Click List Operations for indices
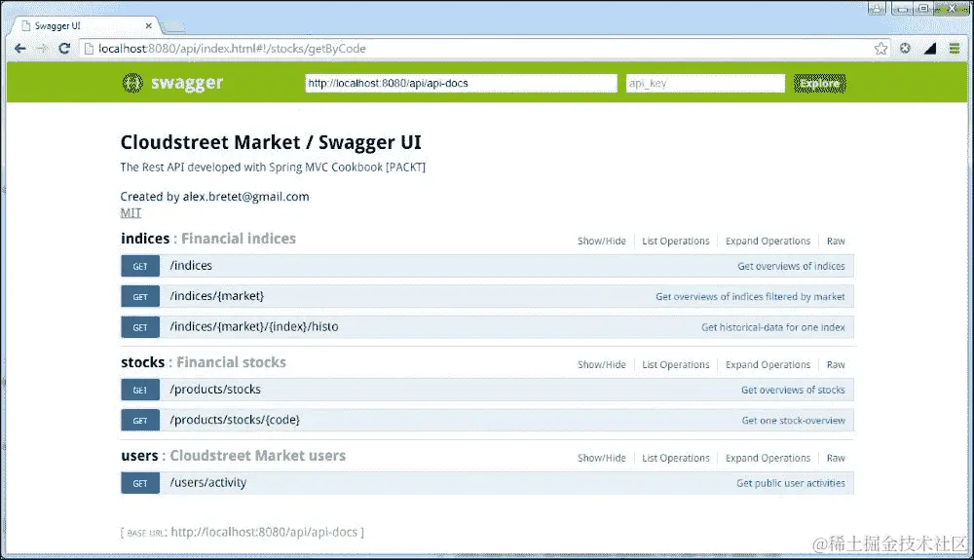This screenshot has height=560, width=974. tap(676, 241)
